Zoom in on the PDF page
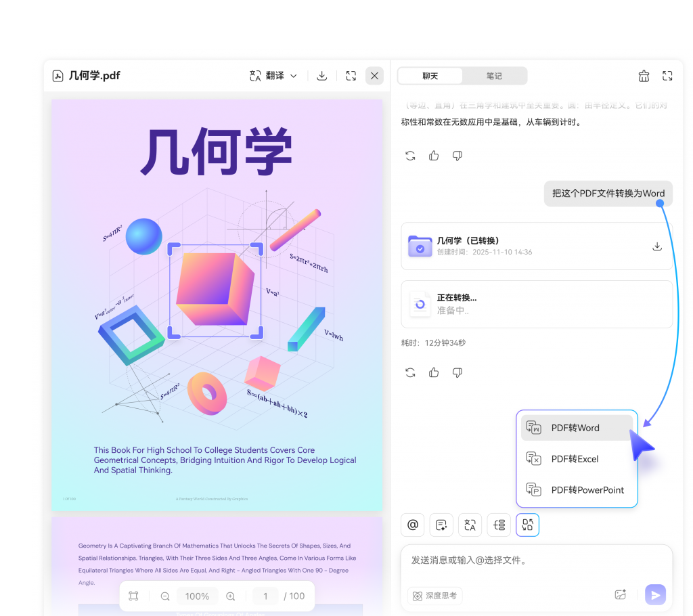Viewport: 693px width, 616px height. 230,596
